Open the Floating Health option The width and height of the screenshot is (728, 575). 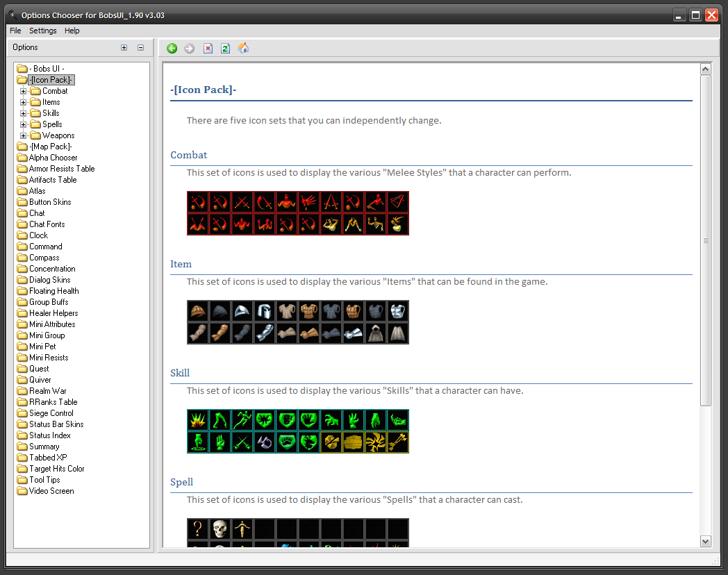click(48, 292)
